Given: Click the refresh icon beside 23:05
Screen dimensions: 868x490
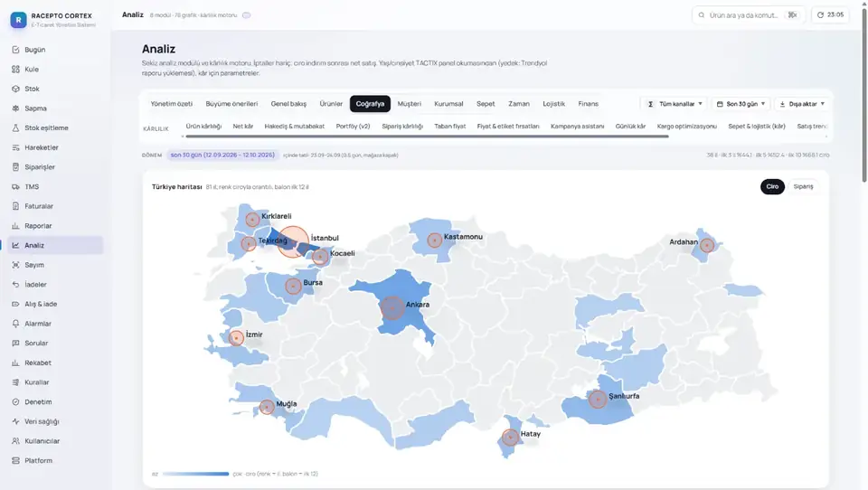Looking at the screenshot, I should point(820,15).
